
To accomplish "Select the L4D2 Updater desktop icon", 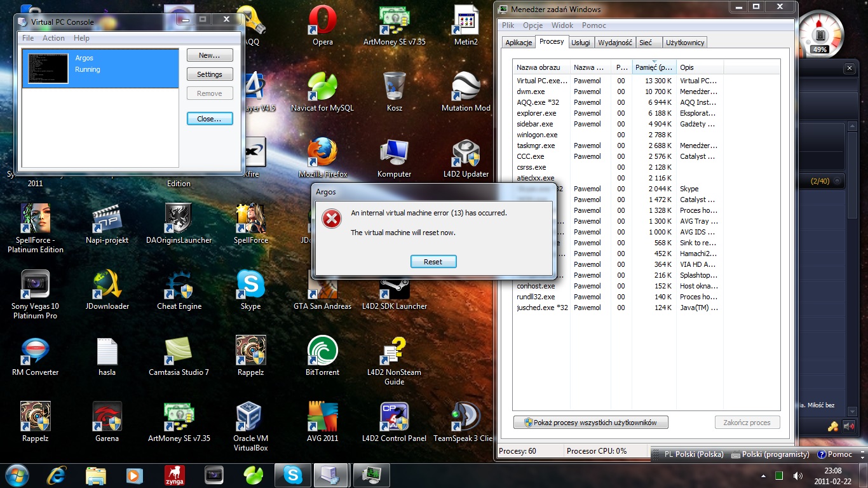I will point(466,158).
